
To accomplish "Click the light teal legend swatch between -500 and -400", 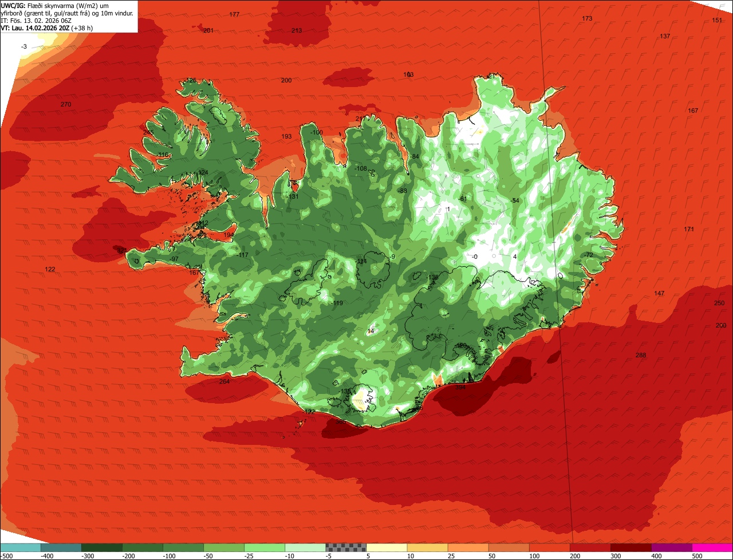I will pyautogui.click(x=20, y=547).
